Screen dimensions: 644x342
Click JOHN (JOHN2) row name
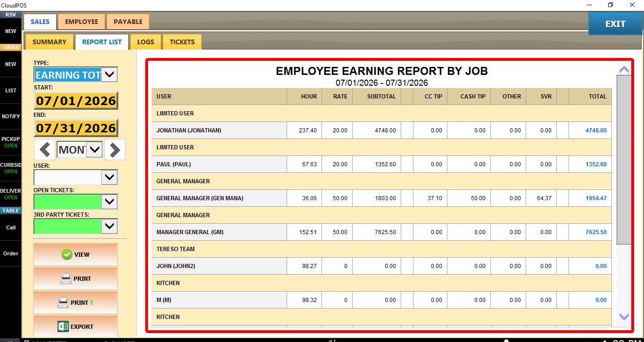point(176,266)
